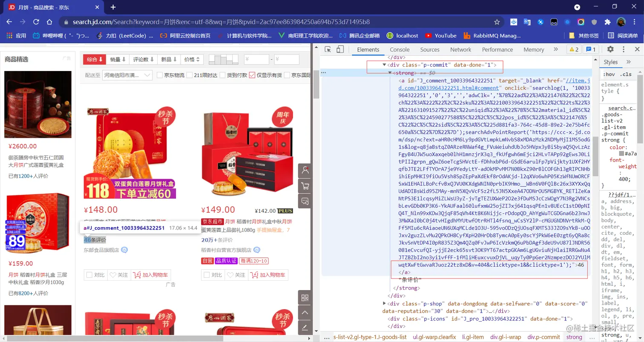The width and height of the screenshot is (644, 342).
Task: Open the Chrome extensions puzzle icon
Action: [607, 22]
